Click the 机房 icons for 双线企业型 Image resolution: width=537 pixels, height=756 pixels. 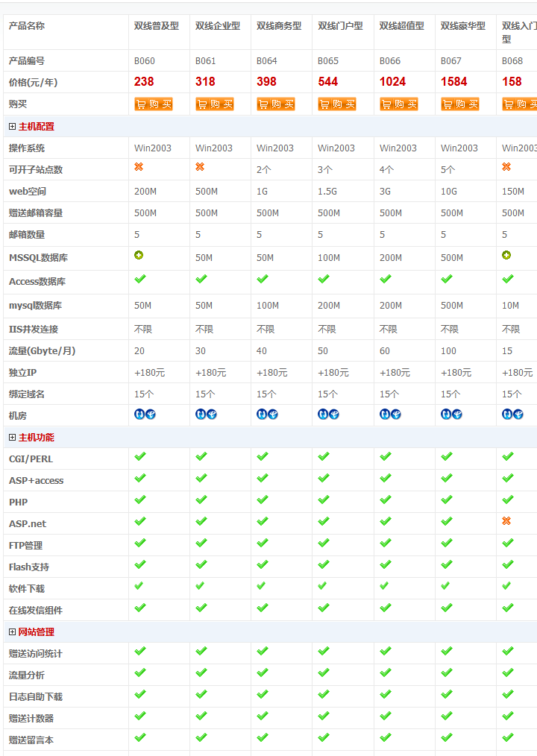pos(206,414)
